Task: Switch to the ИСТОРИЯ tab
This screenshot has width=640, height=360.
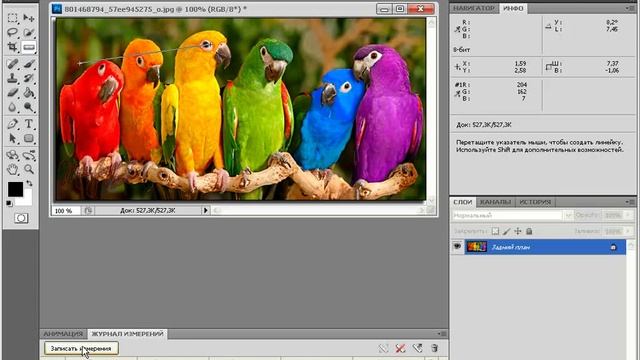Action: pyautogui.click(x=535, y=202)
